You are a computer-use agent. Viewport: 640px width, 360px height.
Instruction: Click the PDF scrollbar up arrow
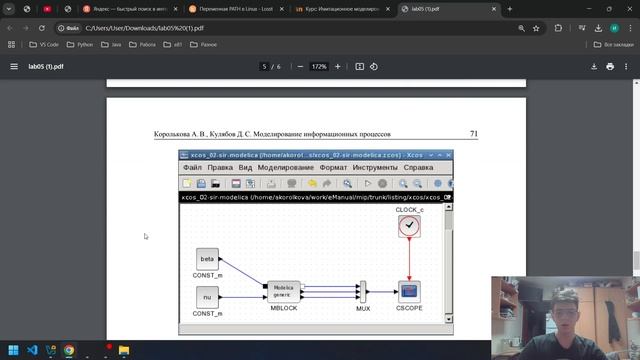click(x=636, y=82)
